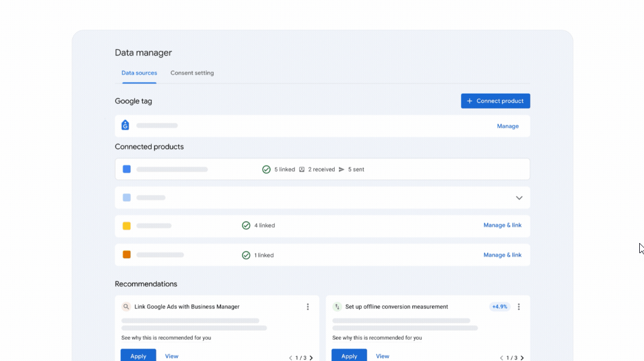Click green checkmark beside 5 linked
Image resolution: width=644 pixels, height=361 pixels.
pyautogui.click(x=267, y=170)
